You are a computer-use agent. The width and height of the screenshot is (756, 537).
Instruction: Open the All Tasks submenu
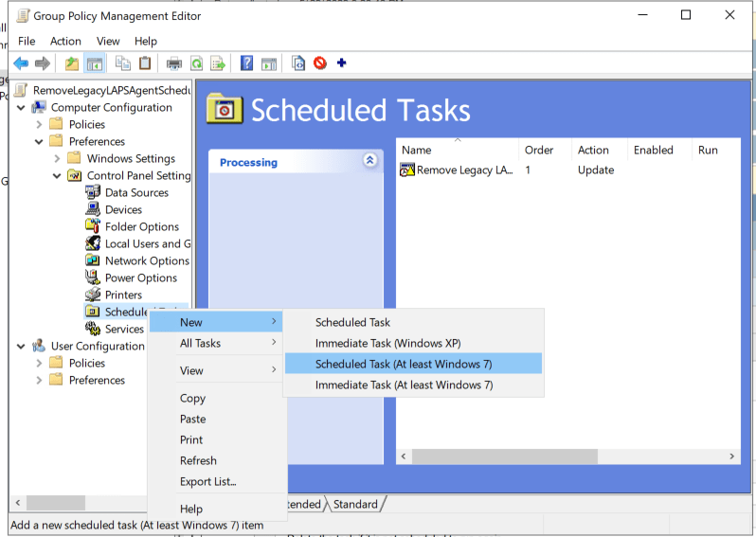click(200, 343)
